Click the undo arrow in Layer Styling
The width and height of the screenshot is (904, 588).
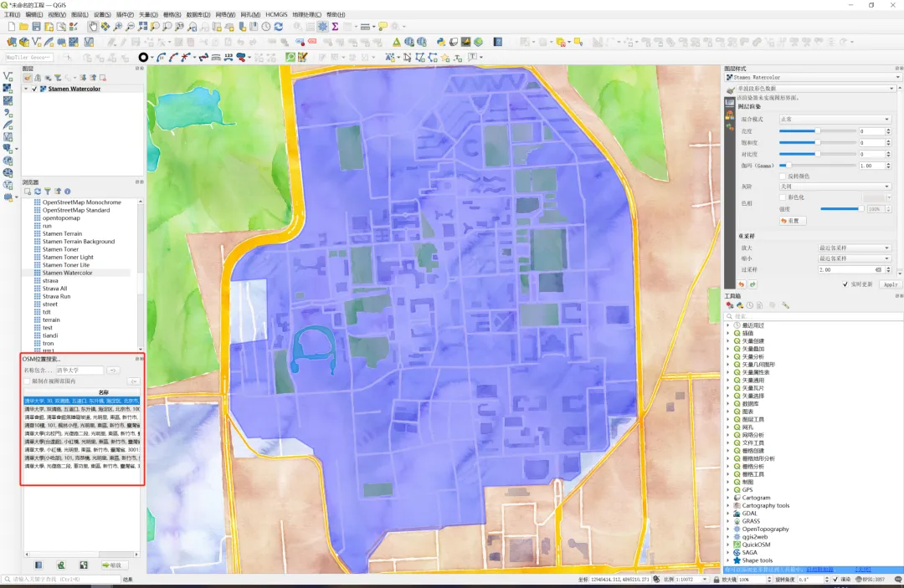point(742,284)
